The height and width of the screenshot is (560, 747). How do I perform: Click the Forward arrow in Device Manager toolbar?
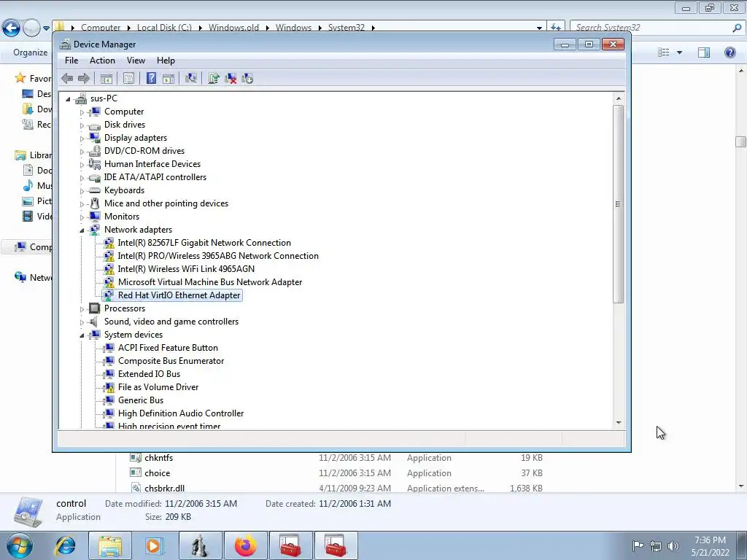point(84,78)
